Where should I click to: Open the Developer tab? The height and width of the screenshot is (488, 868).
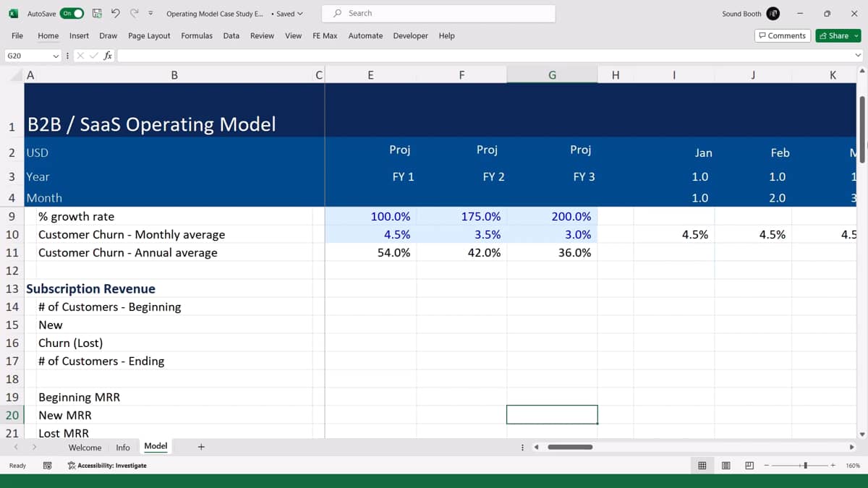410,35
